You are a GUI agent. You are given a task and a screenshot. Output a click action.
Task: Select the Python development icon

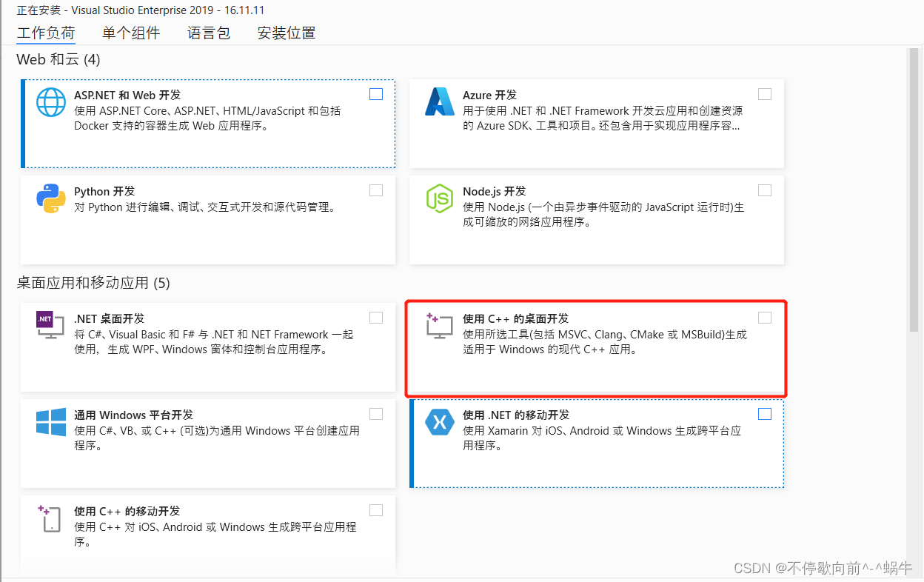coord(50,198)
